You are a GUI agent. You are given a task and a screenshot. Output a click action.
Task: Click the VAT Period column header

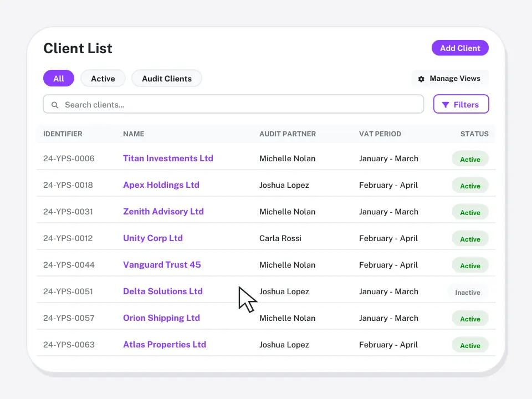tap(380, 134)
